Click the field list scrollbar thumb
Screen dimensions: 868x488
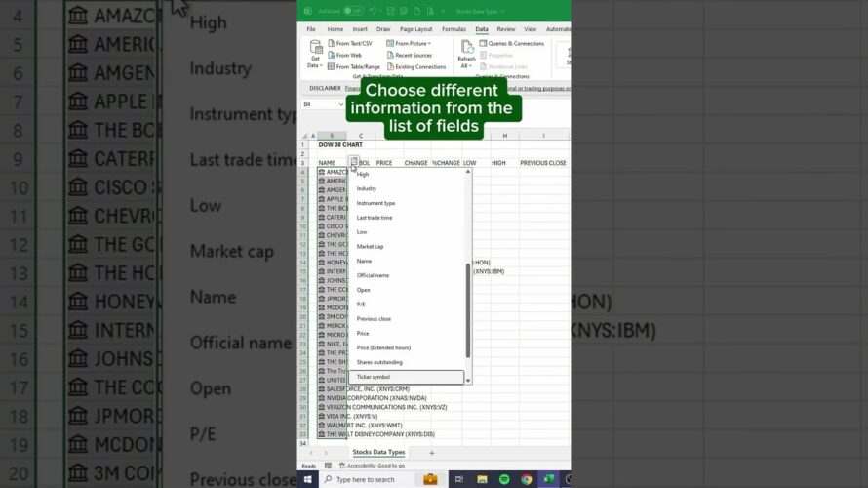point(468,310)
